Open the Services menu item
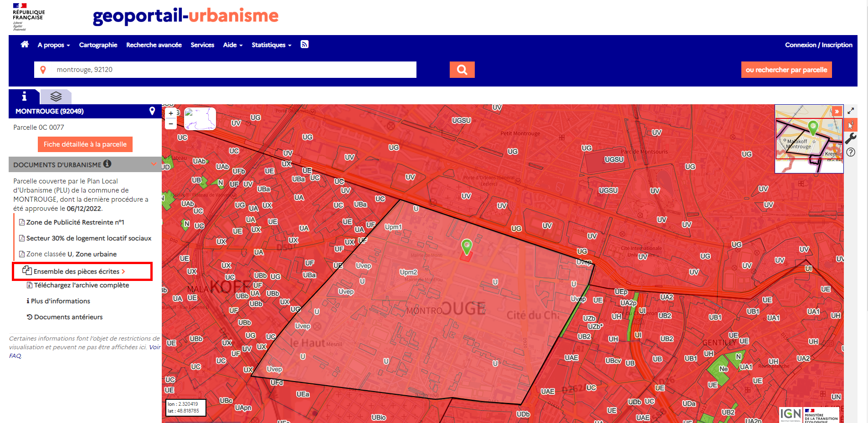This screenshot has width=868, height=423. point(202,45)
